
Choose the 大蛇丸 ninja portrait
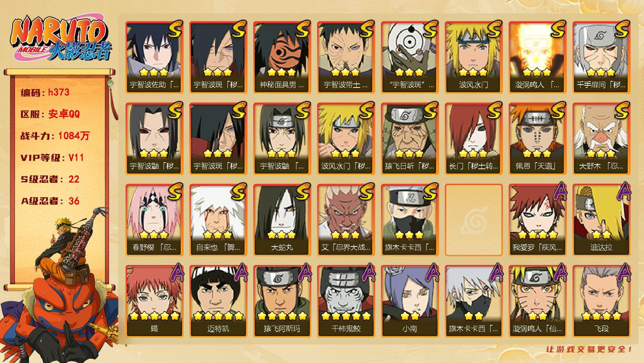coord(282,220)
